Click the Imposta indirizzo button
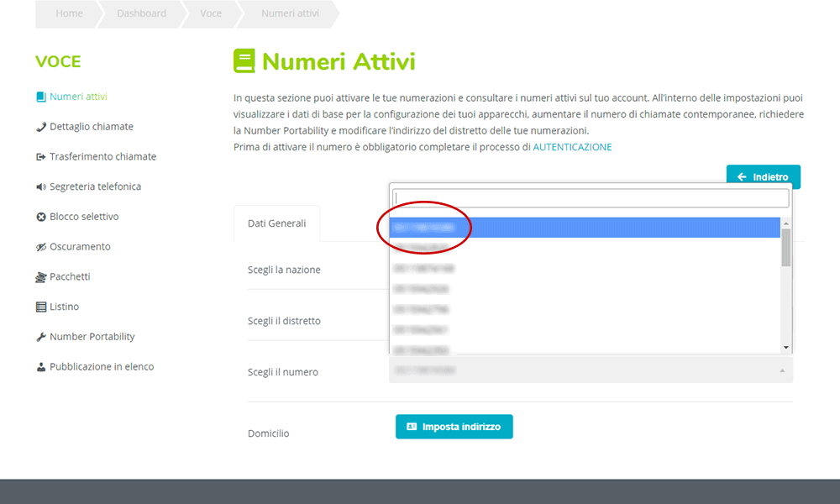This screenshot has width=840, height=504. pyautogui.click(x=454, y=427)
